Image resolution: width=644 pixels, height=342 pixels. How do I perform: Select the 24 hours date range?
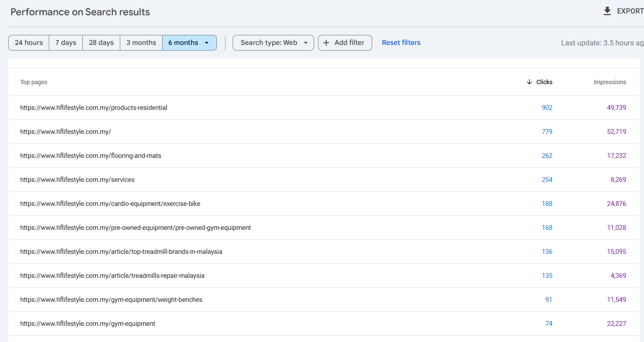tap(29, 43)
